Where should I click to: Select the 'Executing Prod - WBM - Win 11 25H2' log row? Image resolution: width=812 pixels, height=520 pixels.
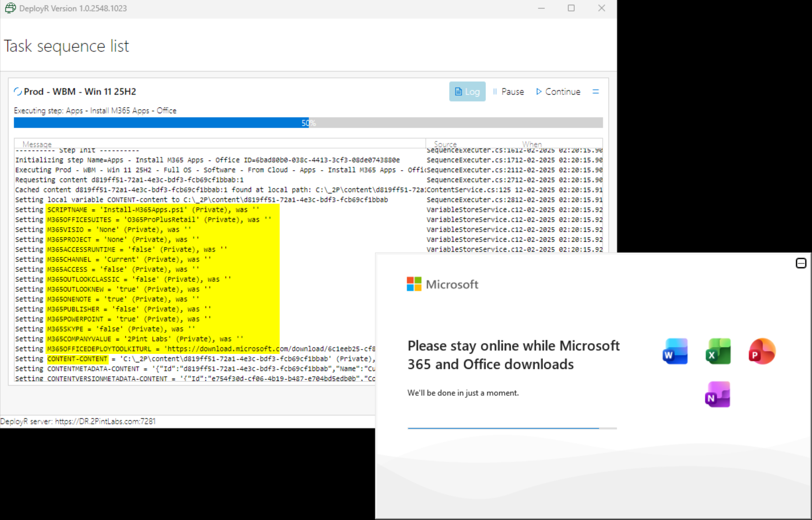[x=308, y=170]
